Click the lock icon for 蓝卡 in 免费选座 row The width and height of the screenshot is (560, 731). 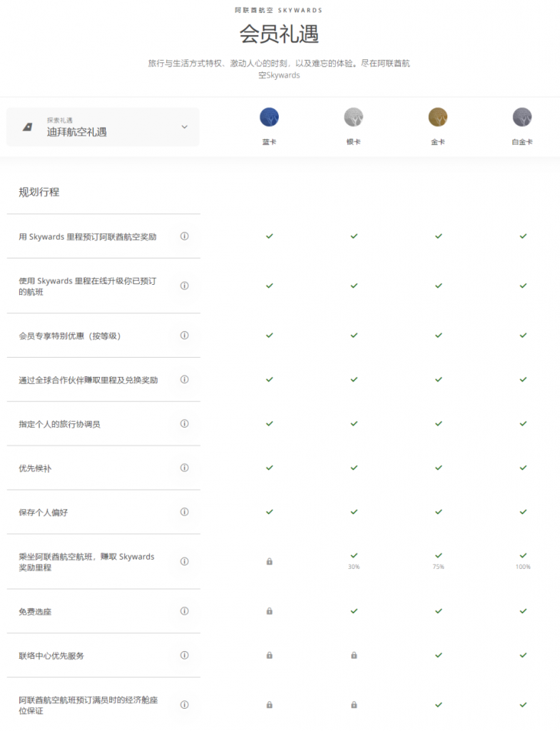tap(269, 611)
